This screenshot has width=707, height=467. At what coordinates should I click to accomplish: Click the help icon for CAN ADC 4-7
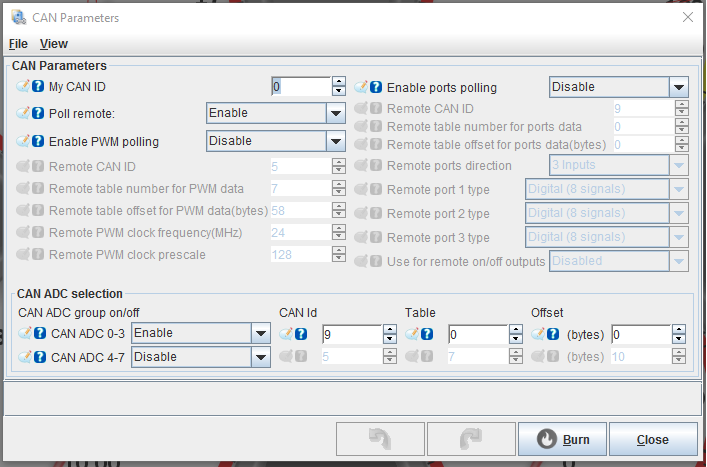[40, 356]
